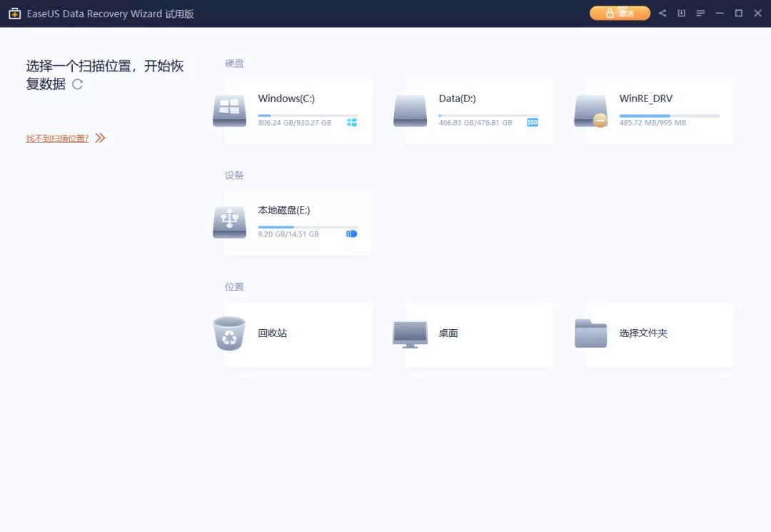Select the Desktop monitor icon
771x532 pixels.
pyautogui.click(x=410, y=334)
